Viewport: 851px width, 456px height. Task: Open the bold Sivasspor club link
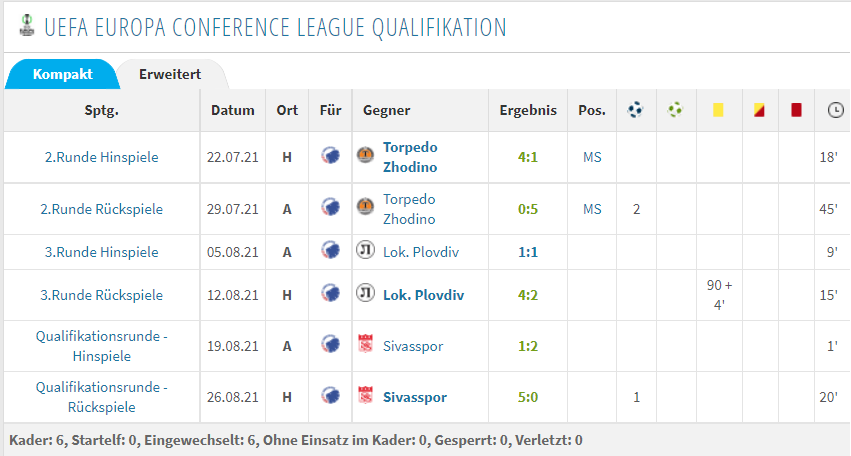point(415,397)
